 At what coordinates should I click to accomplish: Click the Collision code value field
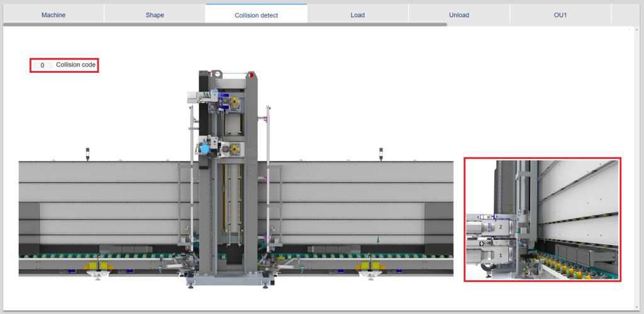tap(42, 65)
